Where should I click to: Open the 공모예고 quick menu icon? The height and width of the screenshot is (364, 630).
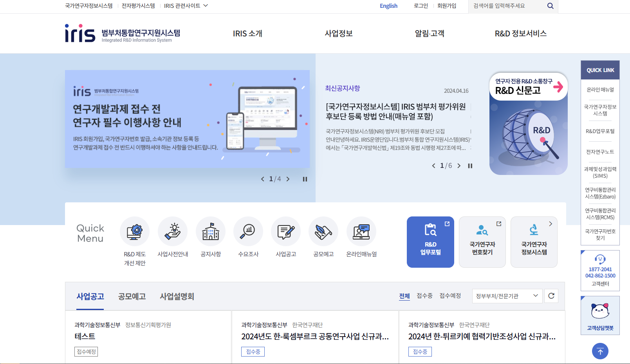click(x=323, y=232)
